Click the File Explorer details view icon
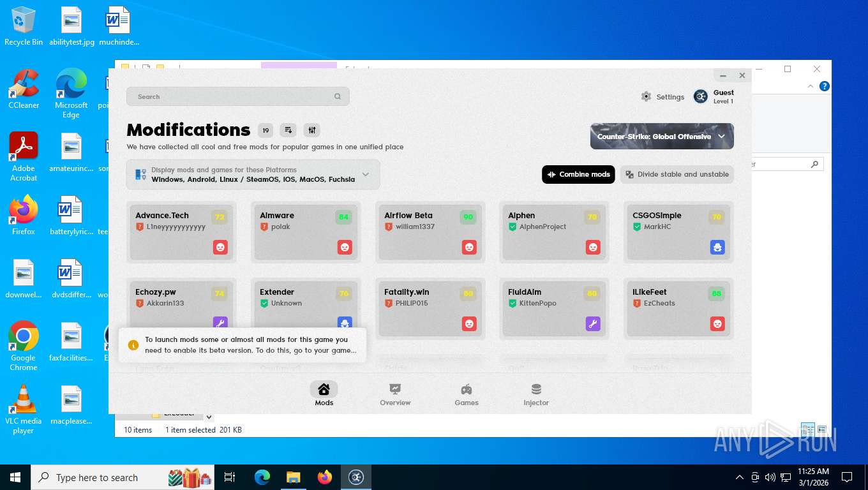This screenshot has height=490, width=868. 807,429
